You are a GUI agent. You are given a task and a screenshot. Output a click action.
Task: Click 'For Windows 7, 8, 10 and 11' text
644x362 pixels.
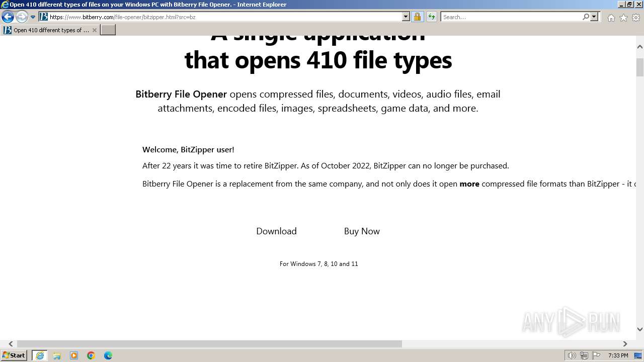tap(319, 263)
